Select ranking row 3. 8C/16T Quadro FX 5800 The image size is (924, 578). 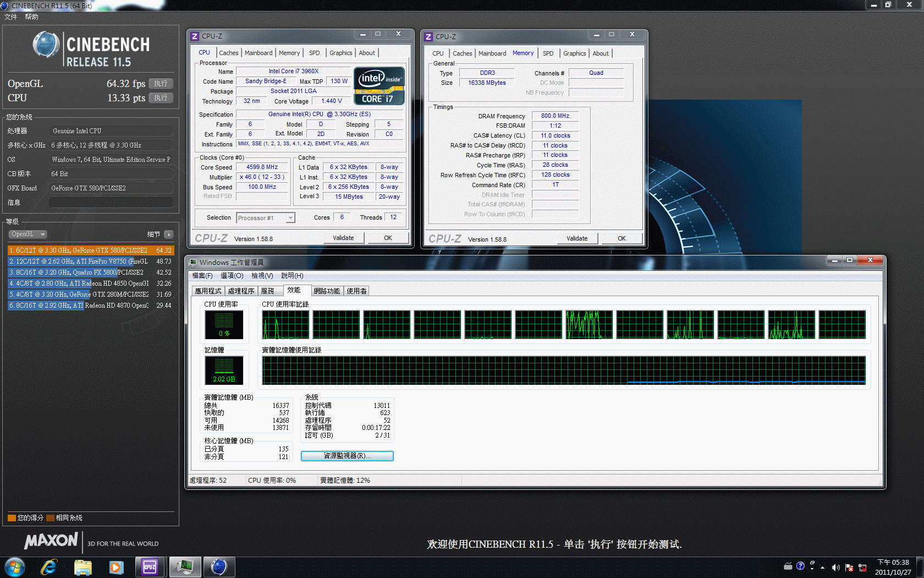point(90,272)
